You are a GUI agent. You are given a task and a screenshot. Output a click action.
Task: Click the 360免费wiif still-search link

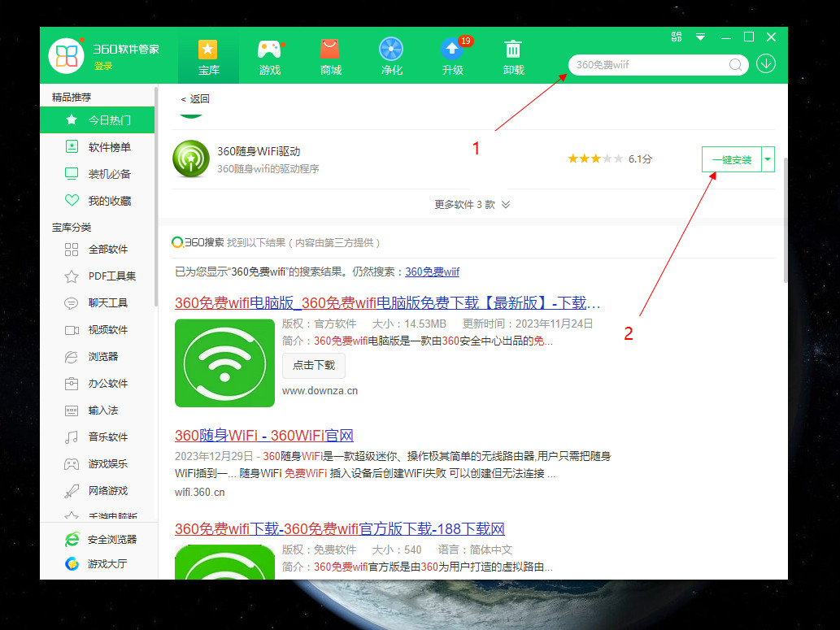point(432,272)
